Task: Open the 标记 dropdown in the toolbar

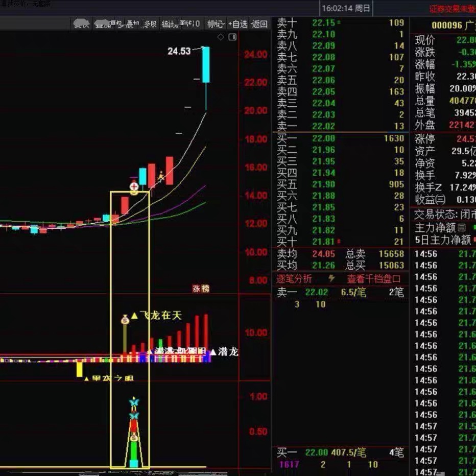Action: 215,23
